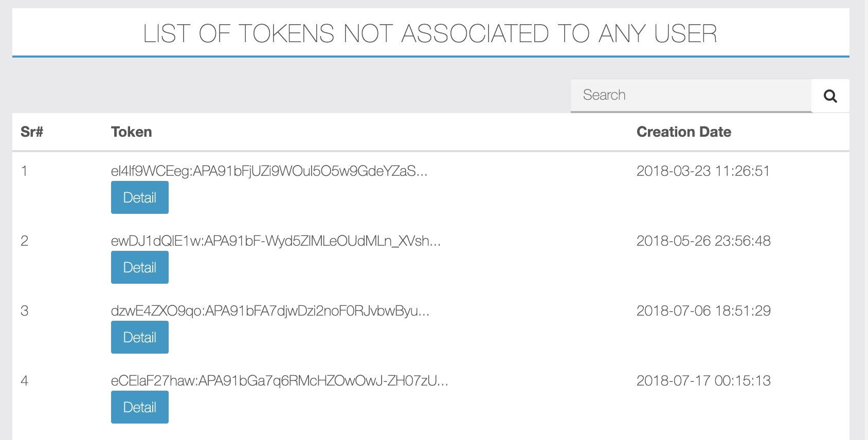
Task: Click the Sr# column header
Action: [32, 132]
